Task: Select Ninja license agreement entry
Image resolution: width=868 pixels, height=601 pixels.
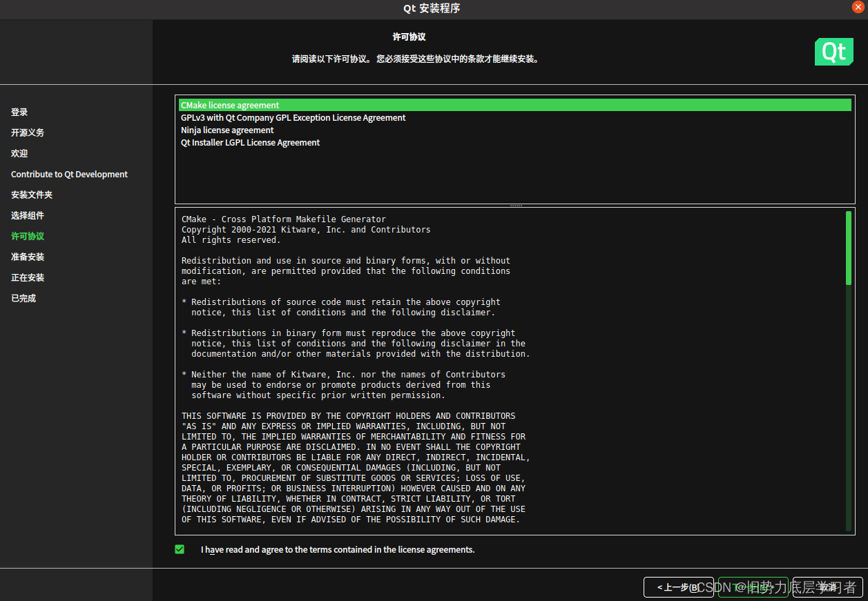Action: coord(514,130)
